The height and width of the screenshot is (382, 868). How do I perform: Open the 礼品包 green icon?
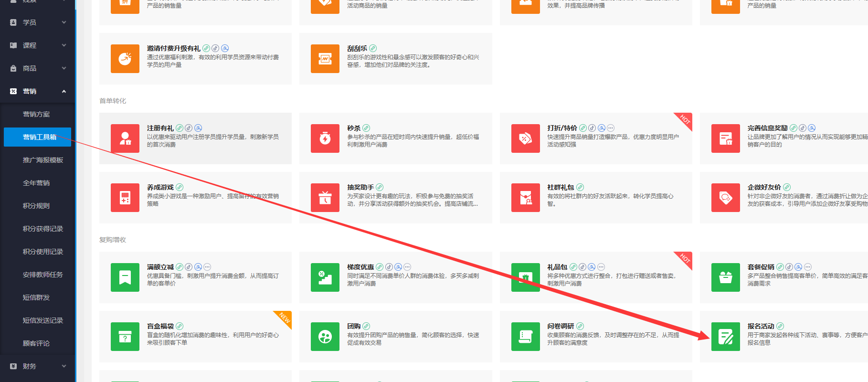pyautogui.click(x=526, y=277)
